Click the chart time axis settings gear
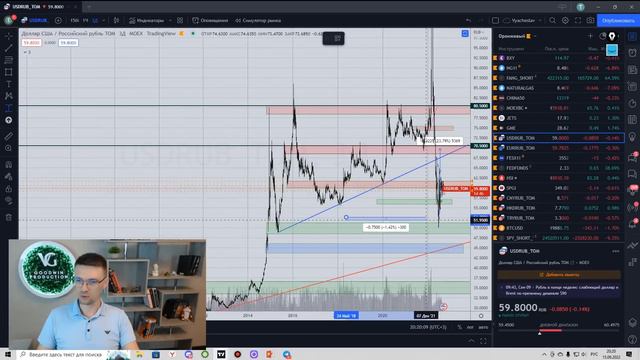Image resolution: width=640 pixels, height=360 pixels. coord(481,316)
